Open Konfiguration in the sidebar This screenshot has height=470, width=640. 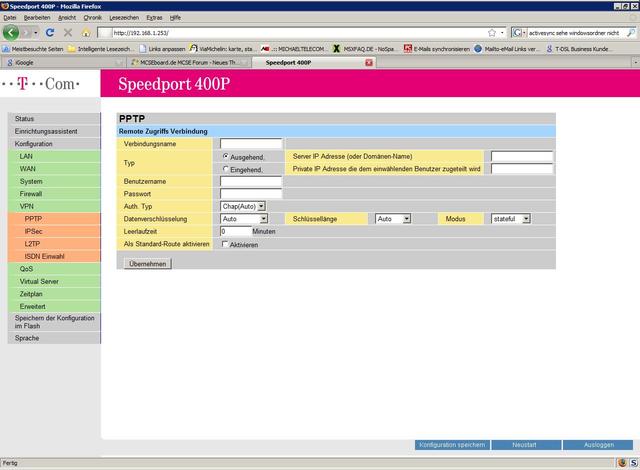[54, 144]
